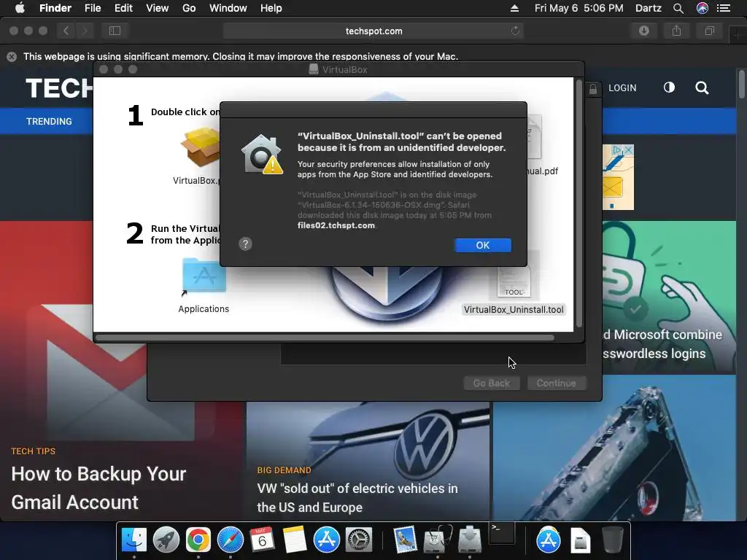Click the Safari share button
Screen dimensions: 747x560
tap(676, 31)
